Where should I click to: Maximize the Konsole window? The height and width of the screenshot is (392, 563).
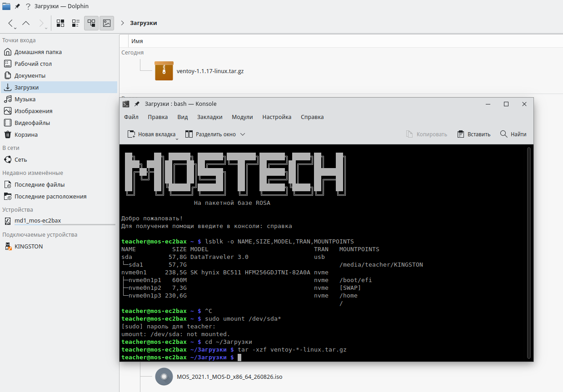pyautogui.click(x=506, y=104)
